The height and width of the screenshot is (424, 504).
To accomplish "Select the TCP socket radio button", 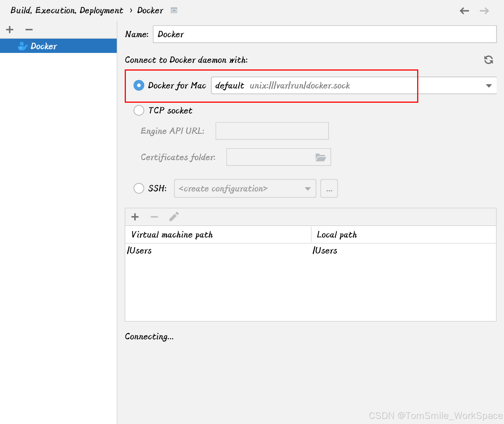I will [139, 110].
